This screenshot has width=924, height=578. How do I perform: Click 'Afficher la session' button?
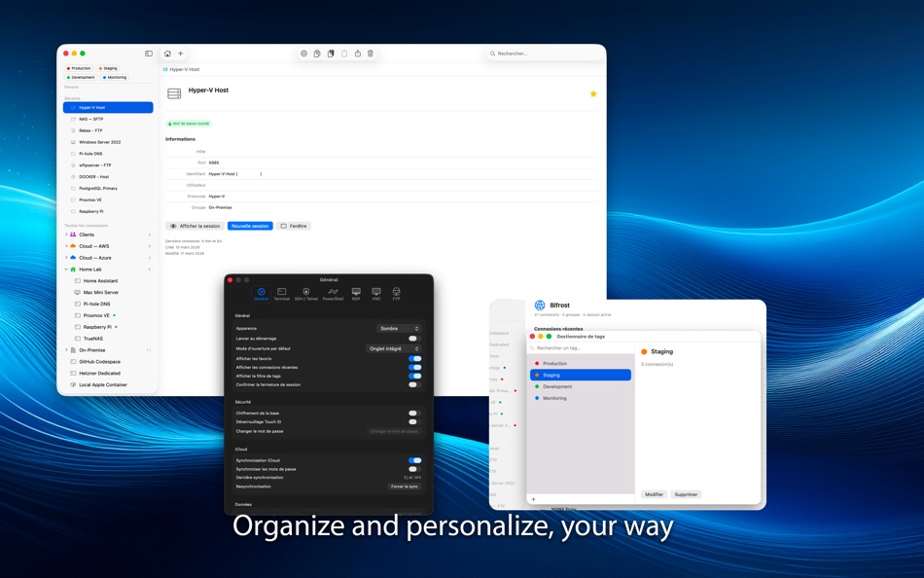tap(195, 226)
